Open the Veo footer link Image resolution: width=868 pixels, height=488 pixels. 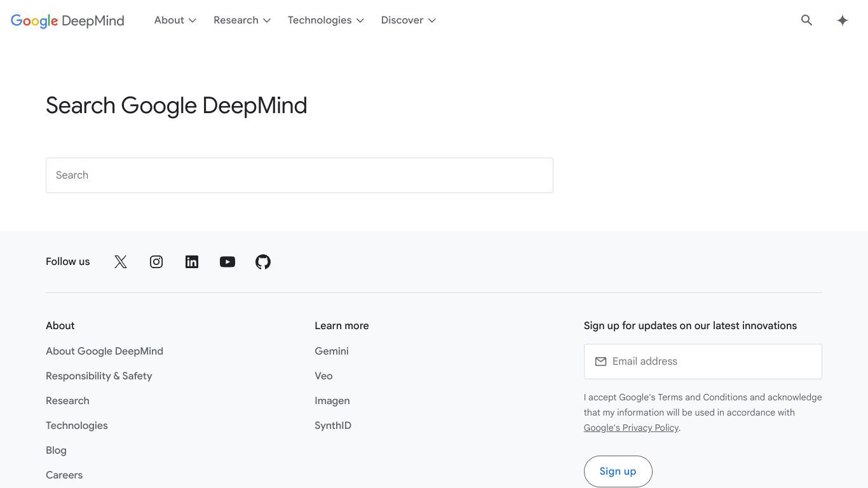click(323, 376)
